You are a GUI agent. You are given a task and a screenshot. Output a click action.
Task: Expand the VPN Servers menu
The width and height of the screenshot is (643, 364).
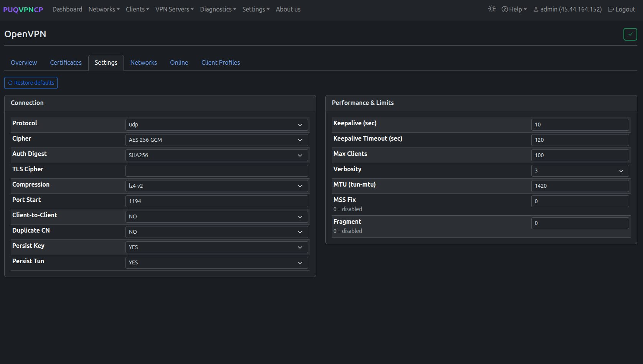(175, 9)
